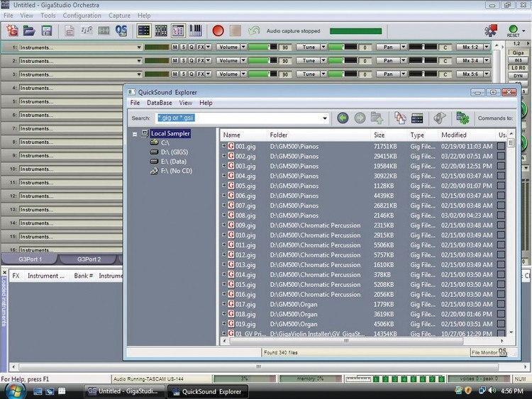The height and width of the screenshot is (399, 532).
Task: Open channel 1 Instruments dropdown
Action: [x=139, y=47]
